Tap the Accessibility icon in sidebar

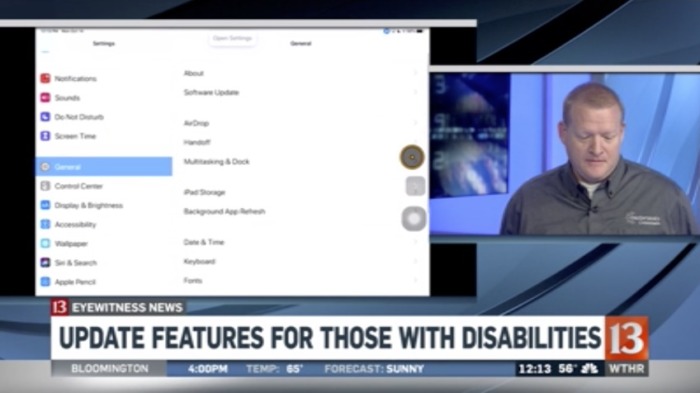(45, 224)
